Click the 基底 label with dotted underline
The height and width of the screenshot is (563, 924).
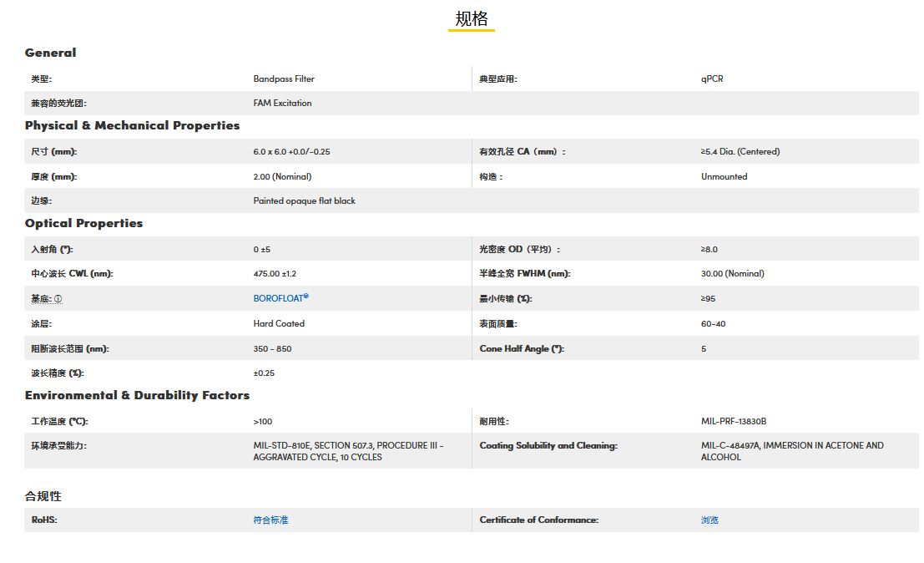41,299
